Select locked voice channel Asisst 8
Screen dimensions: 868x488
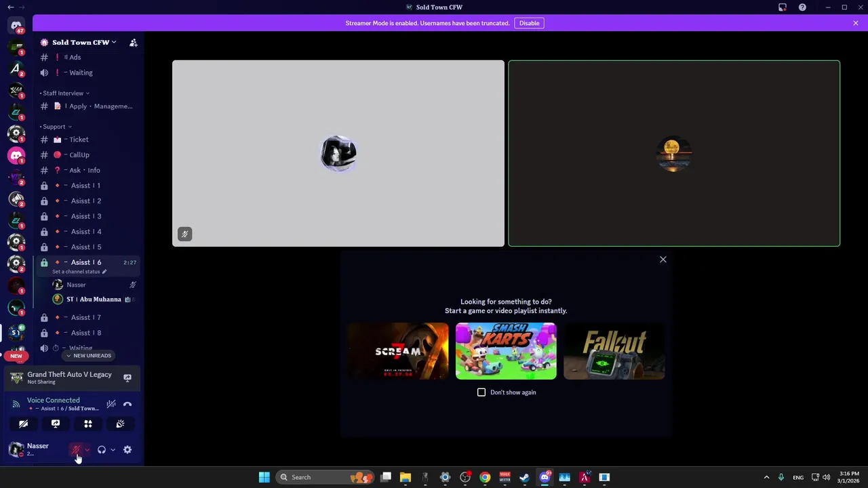[x=88, y=333]
